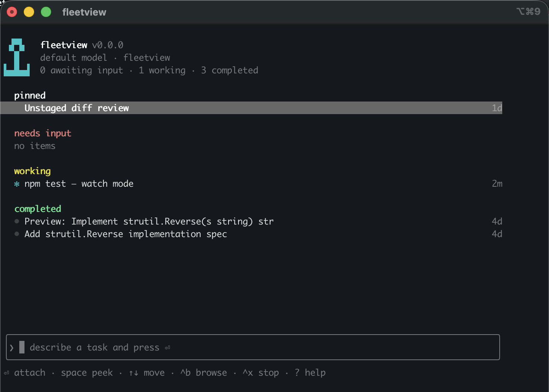The height and width of the screenshot is (392, 549).
Task: Open Preview: Implement strutil.Reverse completed task
Action: click(x=258, y=222)
